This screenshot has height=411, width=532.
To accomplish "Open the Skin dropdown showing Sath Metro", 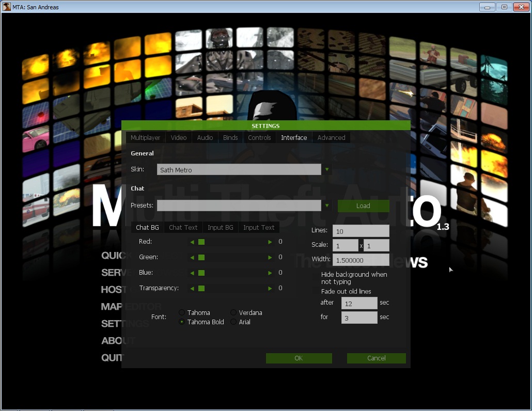I will click(327, 169).
